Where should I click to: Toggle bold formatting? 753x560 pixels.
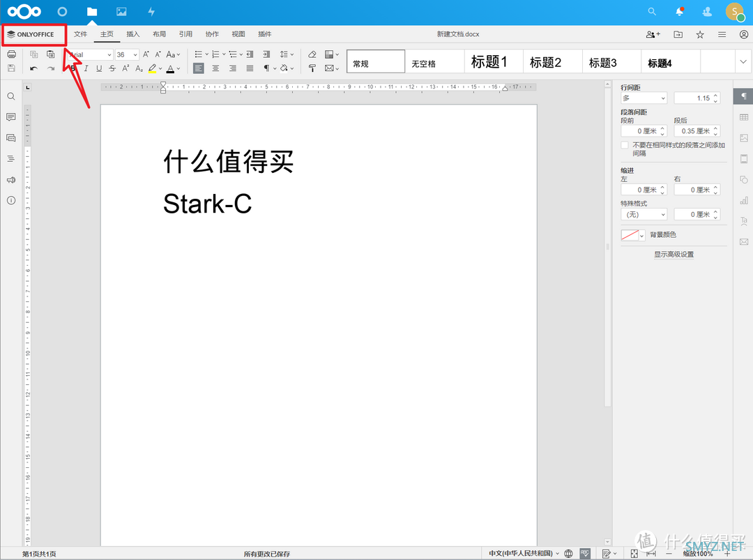(73, 68)
